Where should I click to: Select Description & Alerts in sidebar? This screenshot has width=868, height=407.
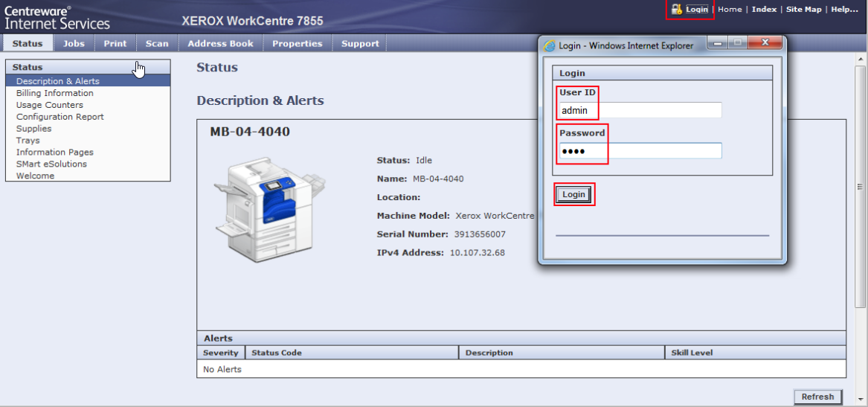(88, 81)
